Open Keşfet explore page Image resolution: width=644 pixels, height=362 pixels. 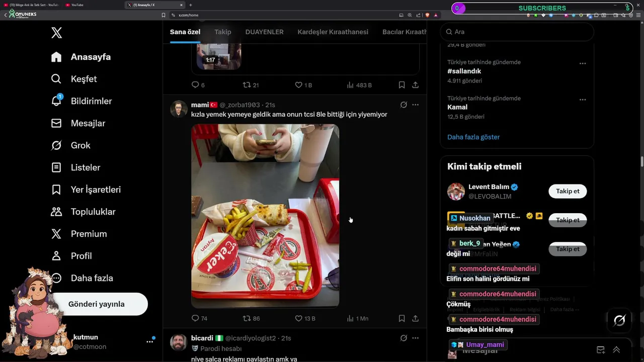click(x=74, y=79)
